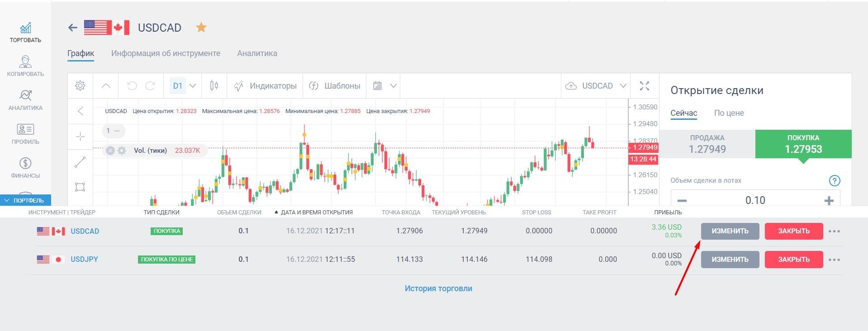The width and height of the screenshot is (868, 331).
Task: Select the crosshair cursor tool
Action: coord(81,137)
